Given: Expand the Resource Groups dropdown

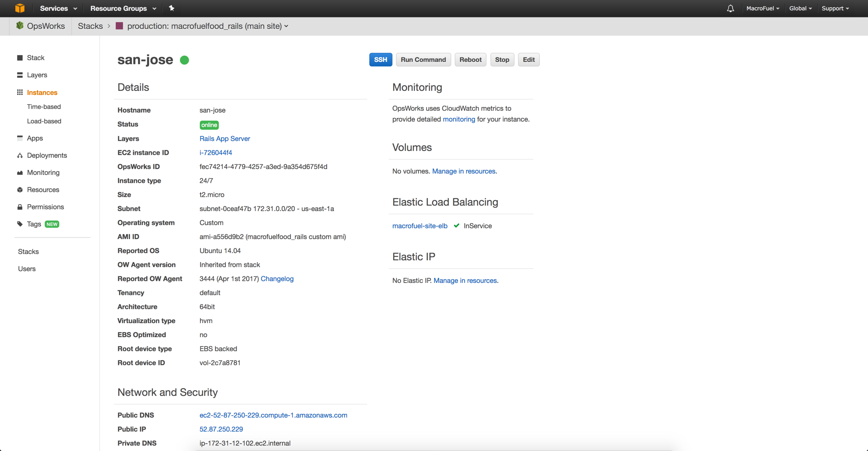Looking at the screenshot, I should 123,8.
